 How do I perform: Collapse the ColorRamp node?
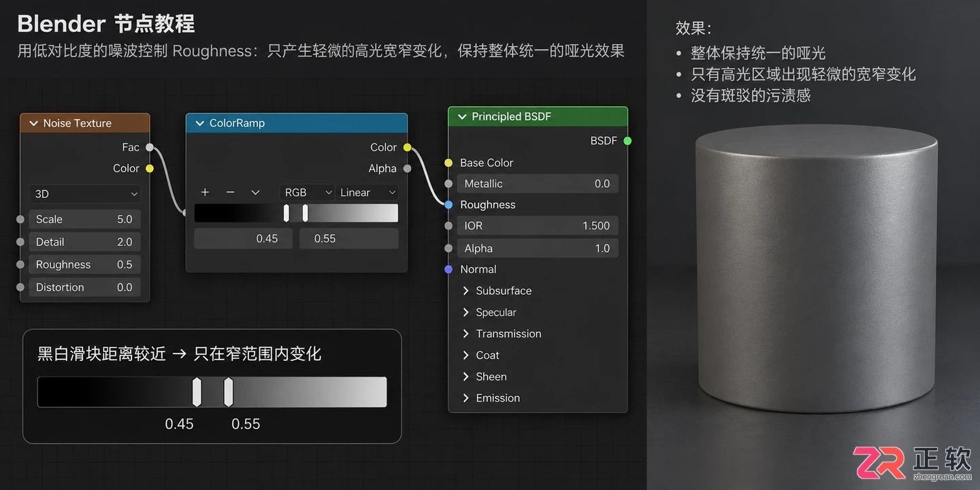click(x=199, y=123)
